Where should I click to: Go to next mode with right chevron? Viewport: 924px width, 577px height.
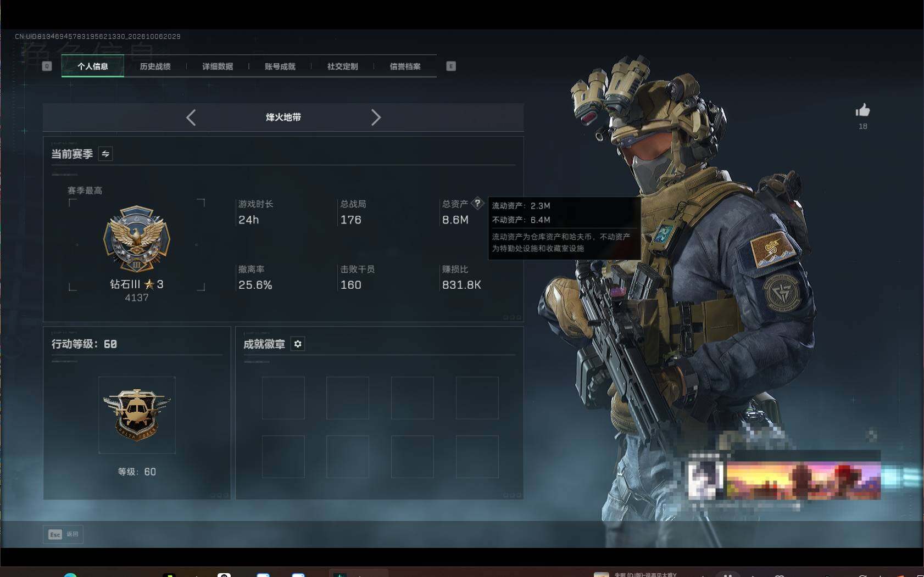tap(376, 117)
